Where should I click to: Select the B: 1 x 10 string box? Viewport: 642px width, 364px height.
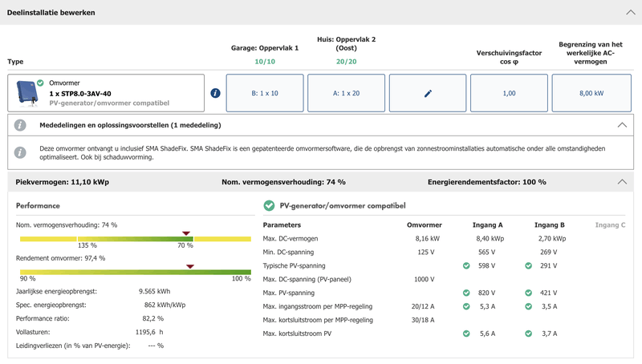pos(265,93)
